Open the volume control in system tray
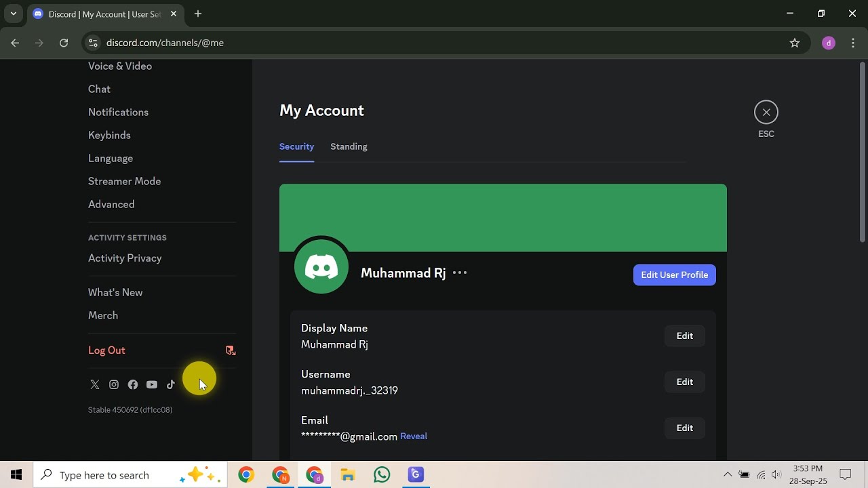868x488 pixels. 776,475
